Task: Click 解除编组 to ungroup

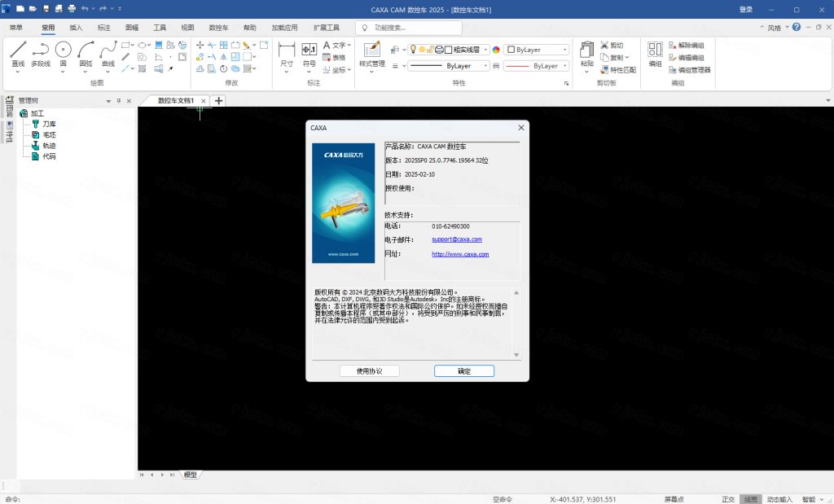Action: pyautogui.click(x=690, y=47)
